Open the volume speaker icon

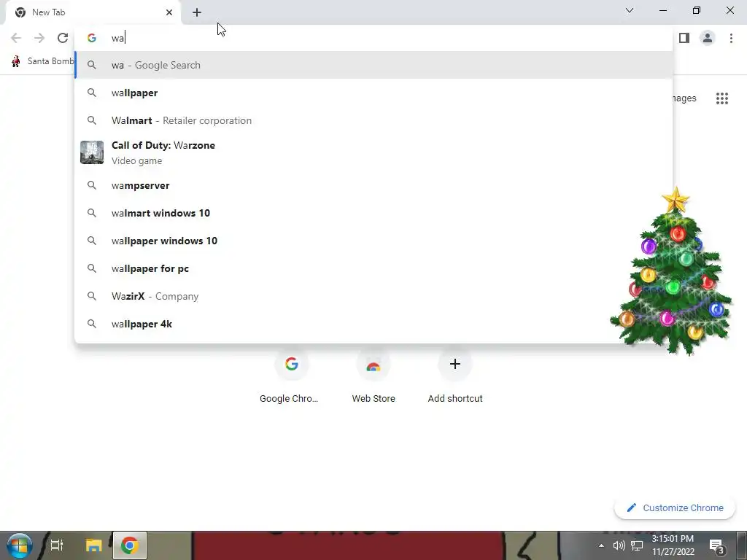tap(619, 545)
